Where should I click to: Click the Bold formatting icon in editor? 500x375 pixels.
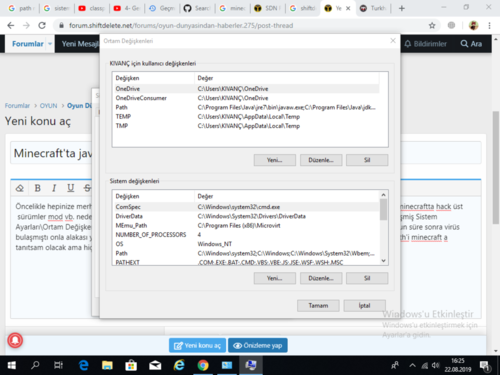[x=38, y=188]
